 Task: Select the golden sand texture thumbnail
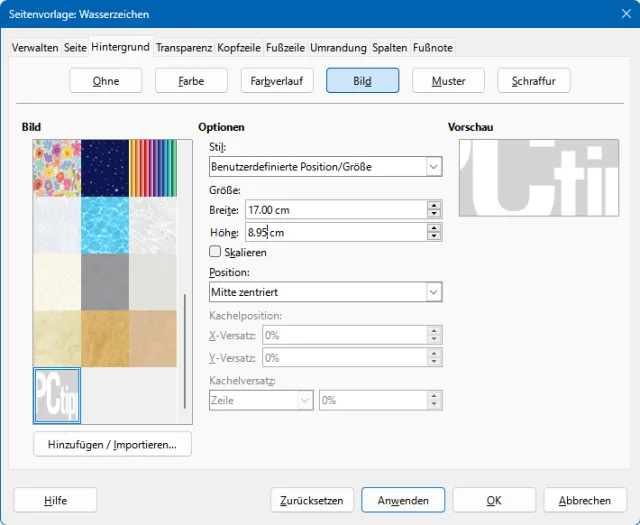(x=105, y=338)
